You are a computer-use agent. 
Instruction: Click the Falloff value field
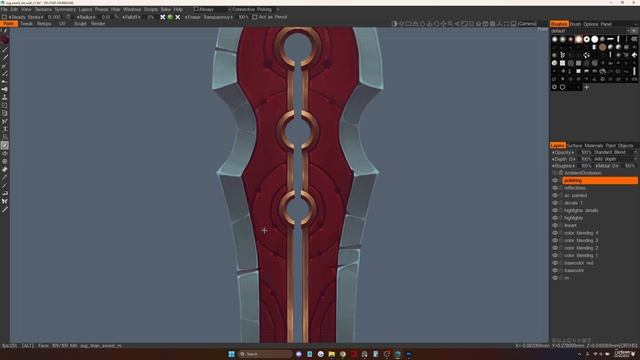[x=150, y=17]
